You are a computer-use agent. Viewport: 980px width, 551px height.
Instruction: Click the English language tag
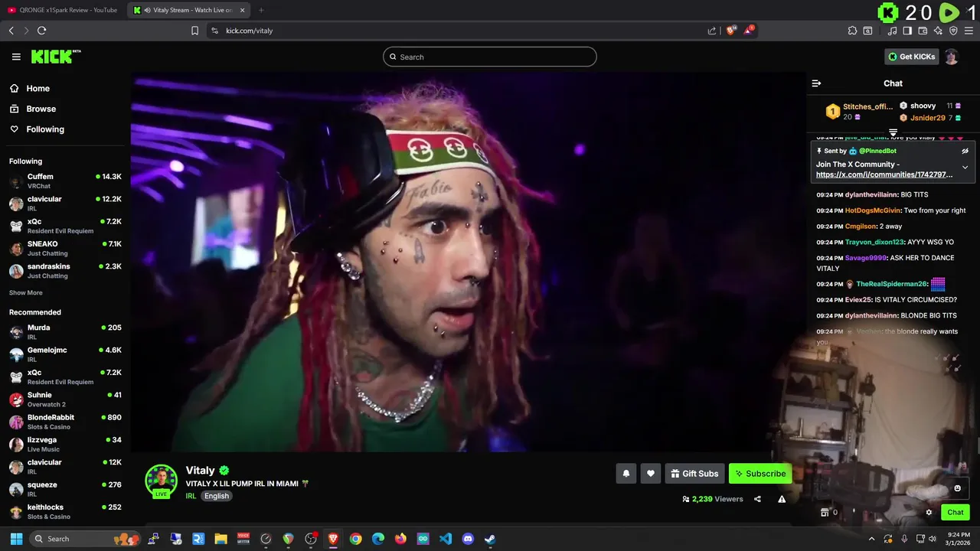coord(217,496)
